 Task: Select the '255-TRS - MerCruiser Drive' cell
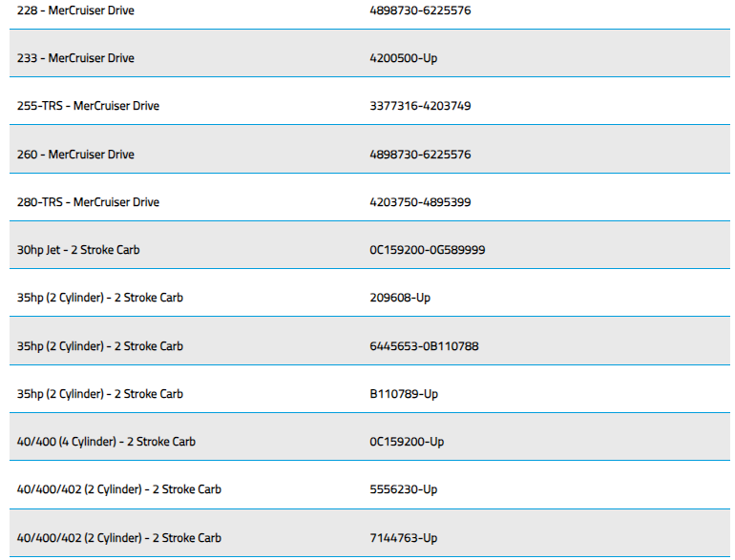tap(88, 106)
